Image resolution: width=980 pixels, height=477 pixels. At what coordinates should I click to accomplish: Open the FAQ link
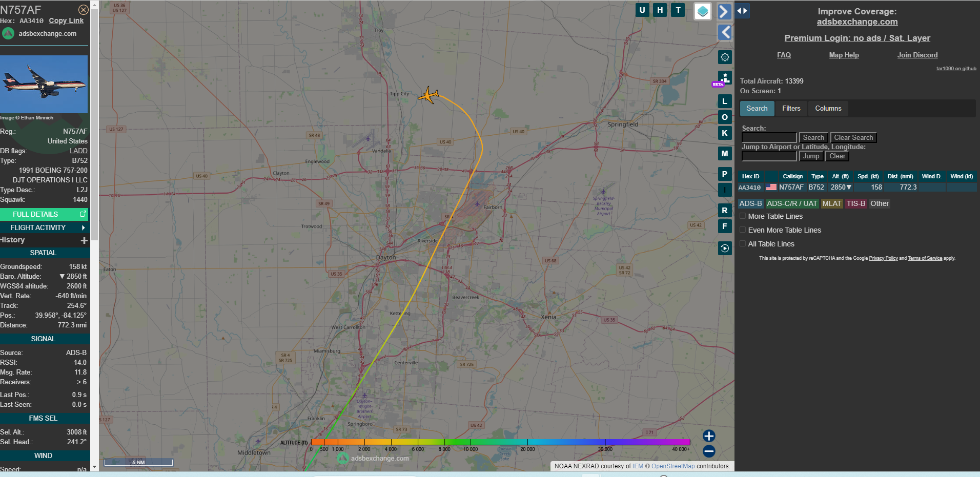click(x=784, y=55)
